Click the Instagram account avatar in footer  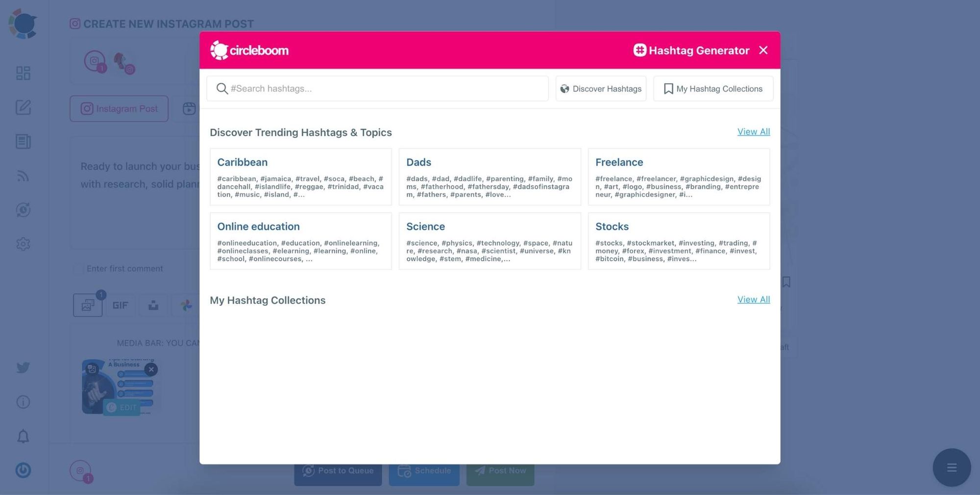point(81,471)
